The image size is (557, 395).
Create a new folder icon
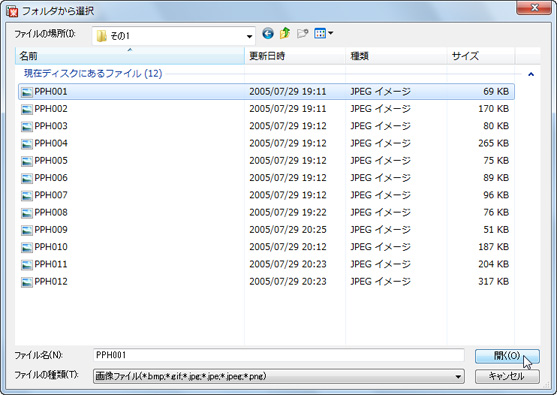point(302,34)
